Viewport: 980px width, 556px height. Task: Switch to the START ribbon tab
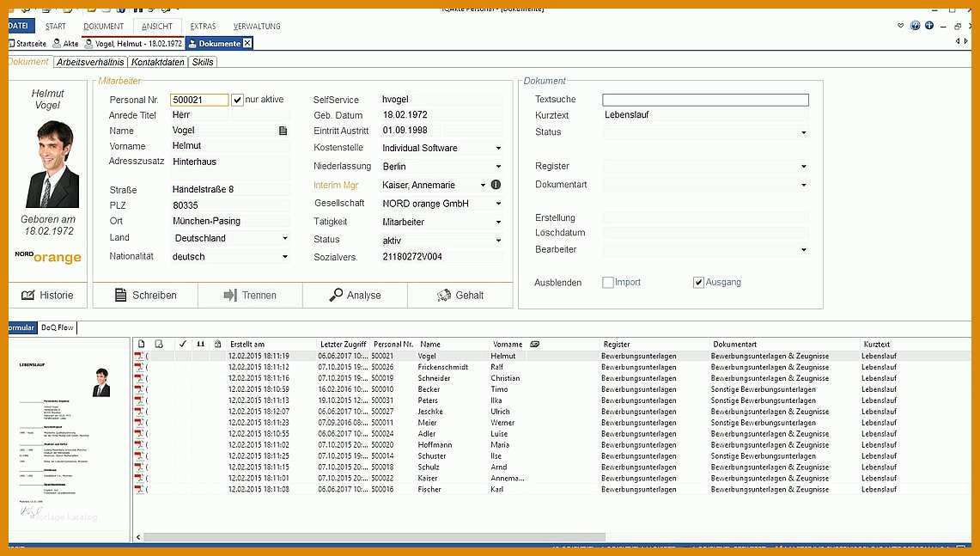coord(55,27)
